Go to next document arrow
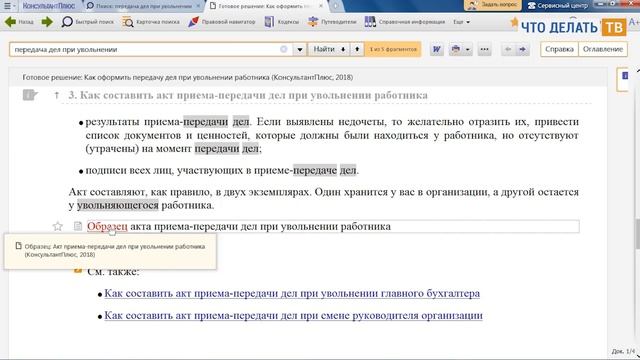This screenshot has height=360, width=640. (x=522, y=49)
